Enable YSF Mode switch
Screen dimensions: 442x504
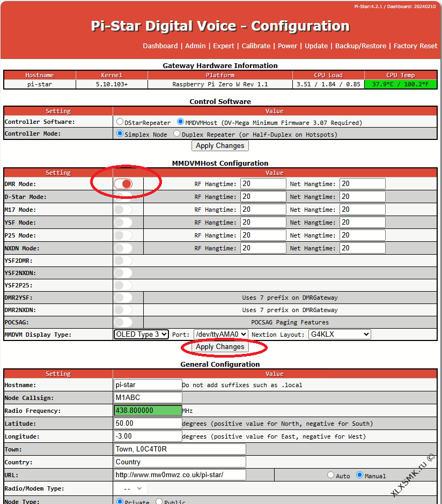coord(123,223)
